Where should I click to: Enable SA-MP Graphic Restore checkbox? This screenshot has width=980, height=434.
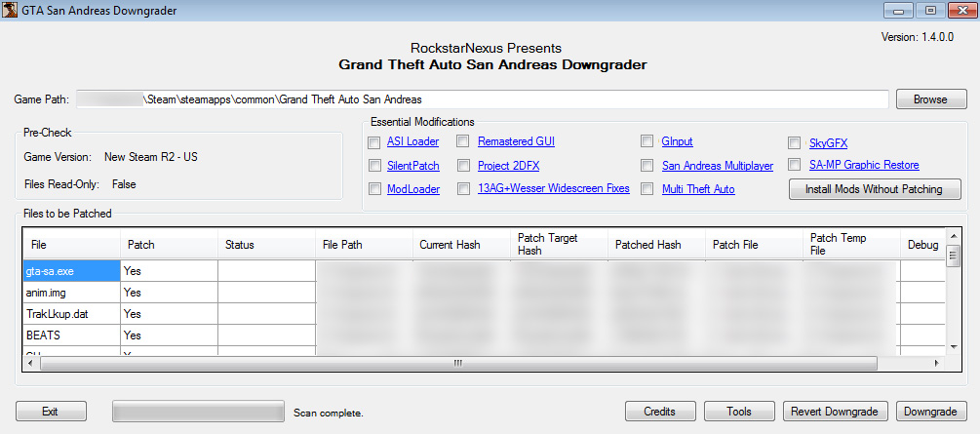(x=795, y=165)
